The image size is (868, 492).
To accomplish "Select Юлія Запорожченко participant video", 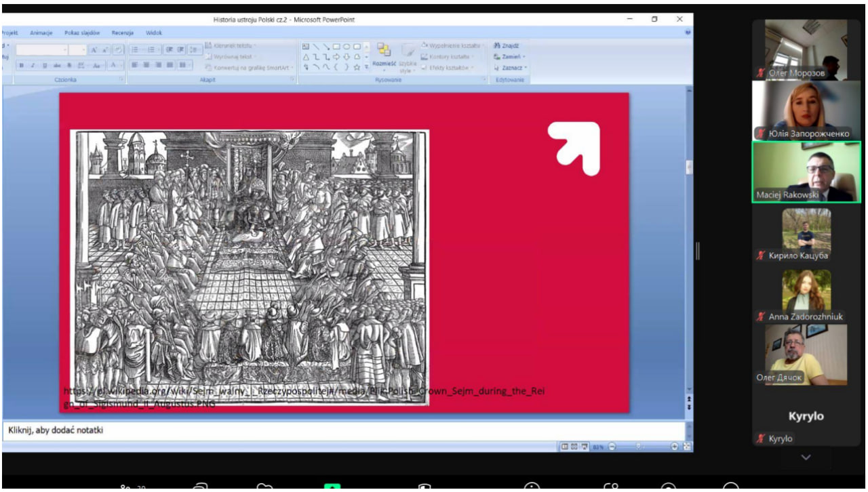I will coord(806,110).
